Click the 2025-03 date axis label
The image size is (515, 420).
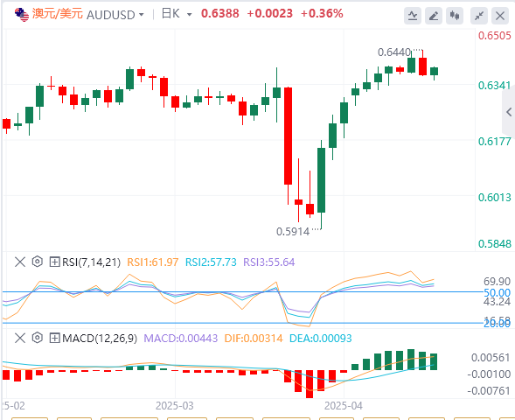click(174, 406)
